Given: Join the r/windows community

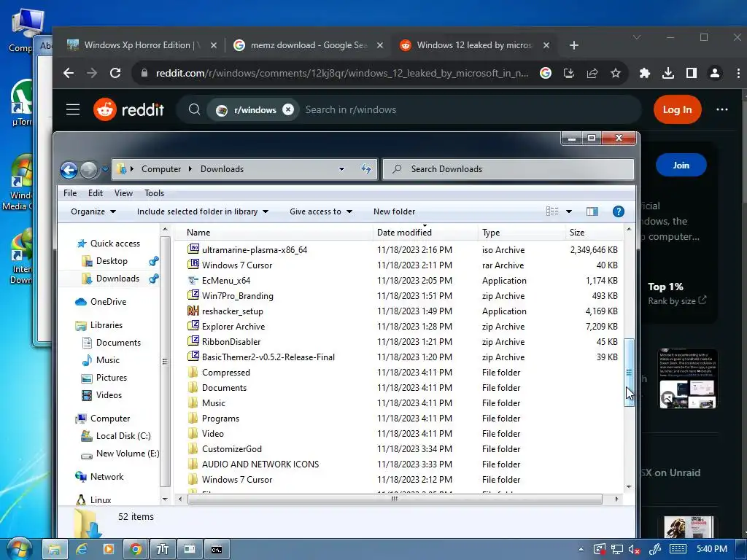Looking at the screenshot, I should pyautogui.click(x=681, y=166).
